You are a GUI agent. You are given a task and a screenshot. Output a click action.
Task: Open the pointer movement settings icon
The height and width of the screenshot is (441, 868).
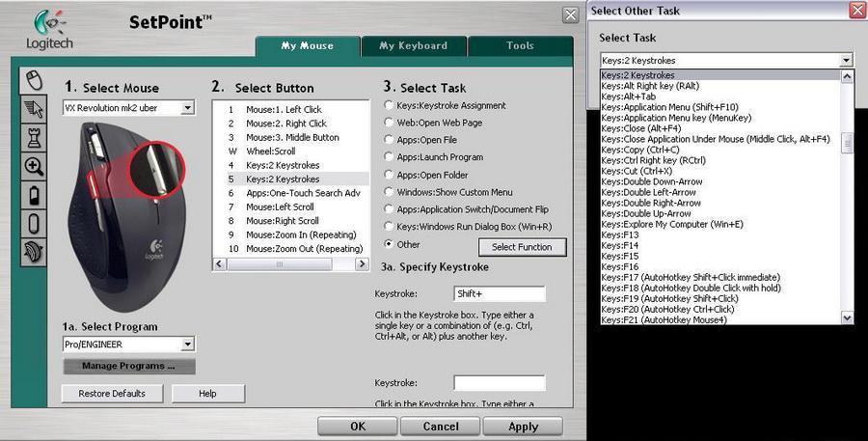(x=33, y=108)
